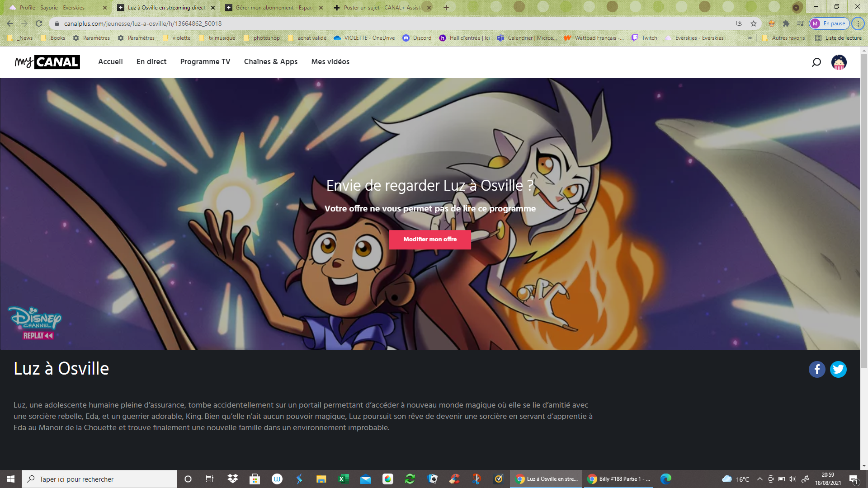868x488 pixels.
Task: Open the Excel taskbar icon
Action: pos(343,479)
